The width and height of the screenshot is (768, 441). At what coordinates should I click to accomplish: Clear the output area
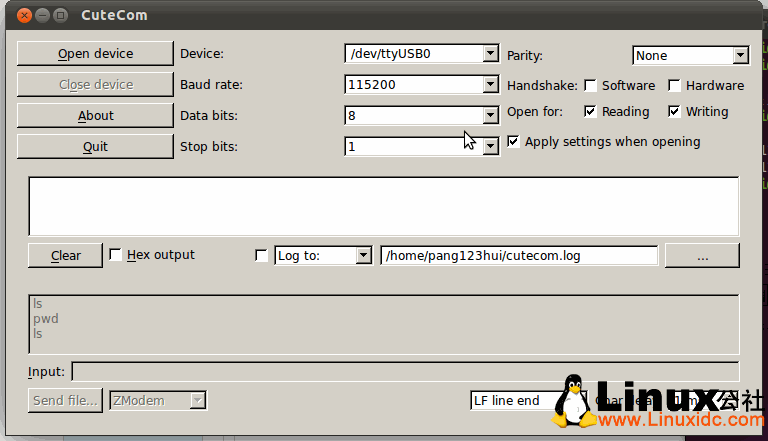65,255
